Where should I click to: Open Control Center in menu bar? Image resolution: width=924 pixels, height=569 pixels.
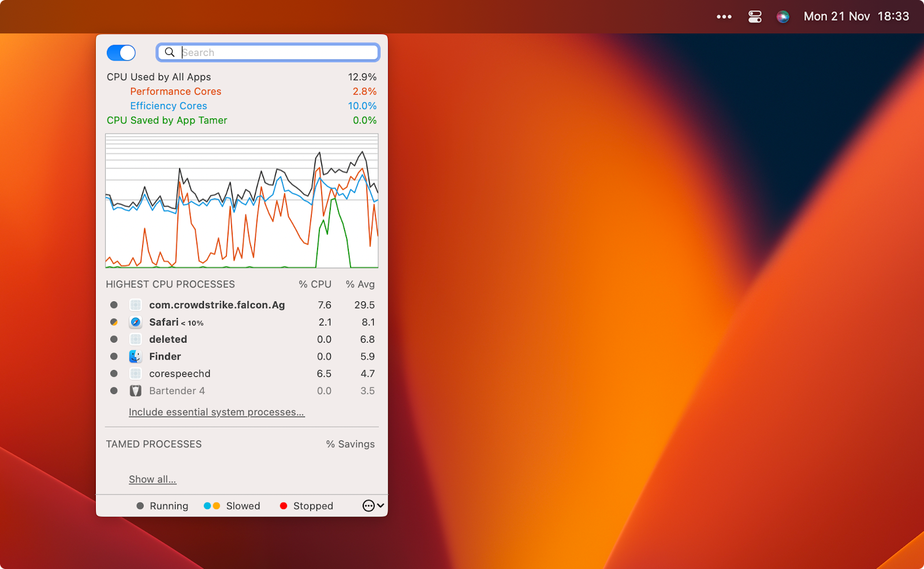(755, 17)
